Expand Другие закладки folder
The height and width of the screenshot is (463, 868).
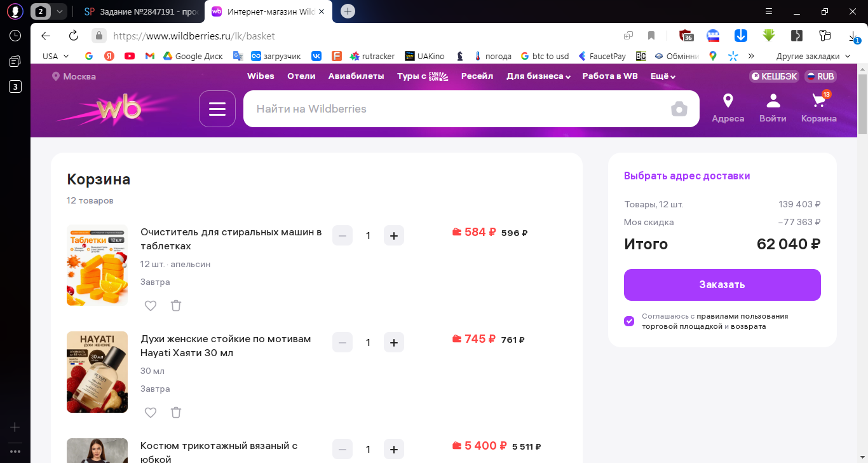813,56
